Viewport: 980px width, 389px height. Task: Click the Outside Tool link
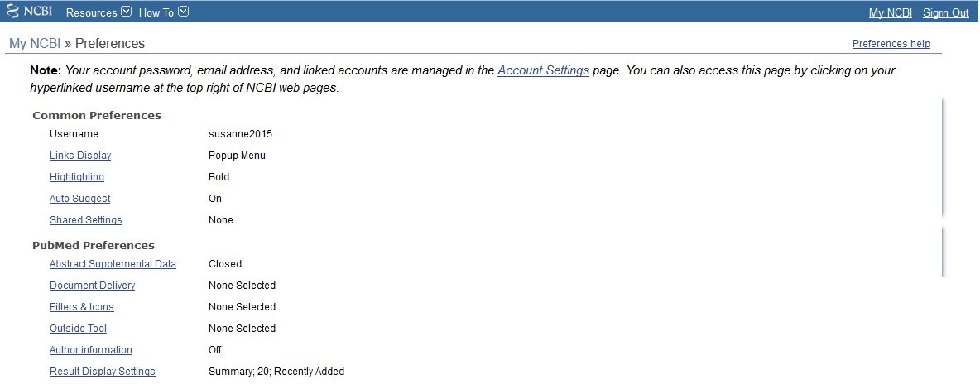[78, 329]
